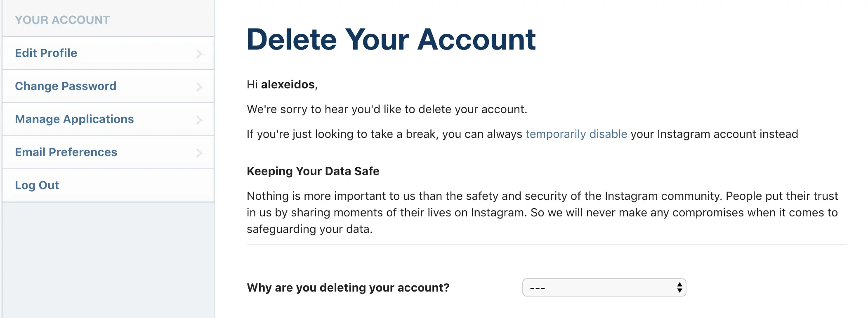This screenshot has width=868, height=318.
Task: Open Manage Applications settings
Action: click(74, 119)
